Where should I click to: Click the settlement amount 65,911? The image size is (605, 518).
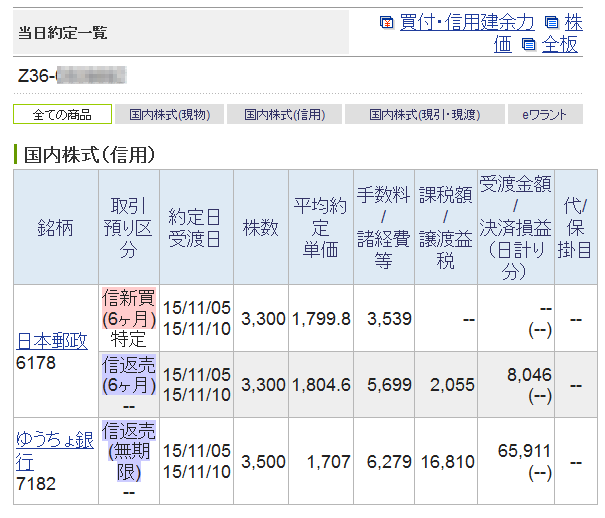[x=524, y=451]
